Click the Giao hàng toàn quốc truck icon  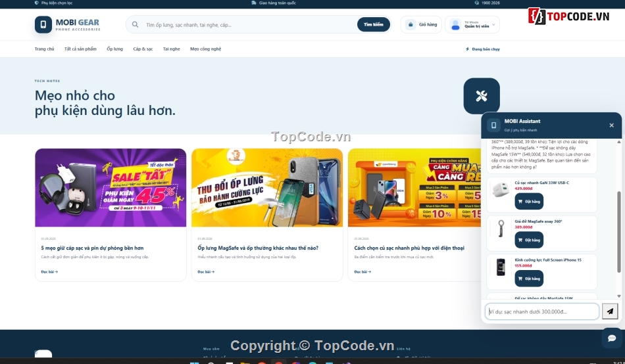[254, 3]
